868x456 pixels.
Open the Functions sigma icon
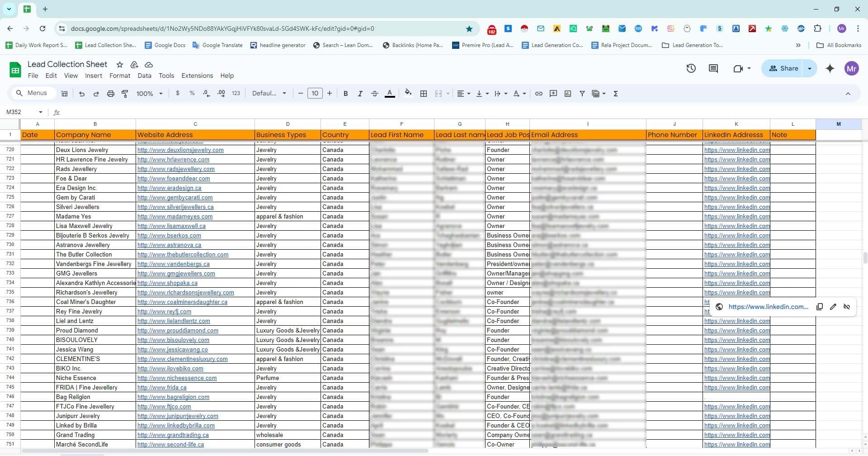coord(616,94)
